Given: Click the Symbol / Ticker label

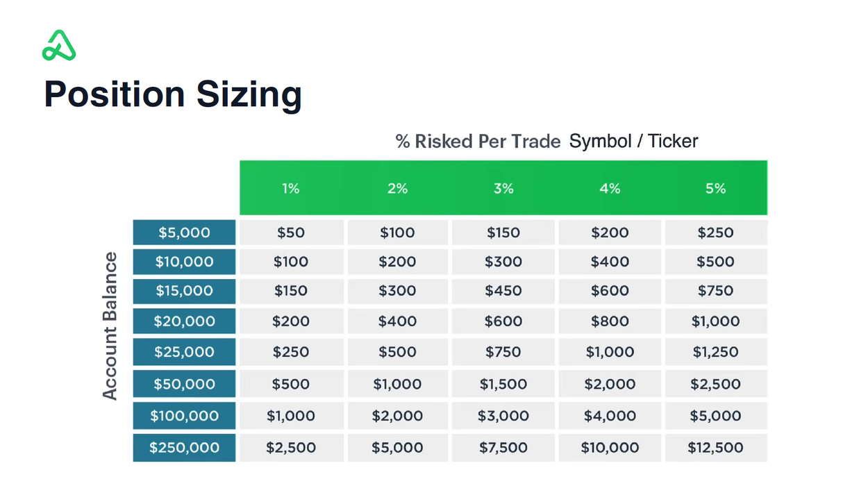Looking at the screenshot, I should (633, 142).
